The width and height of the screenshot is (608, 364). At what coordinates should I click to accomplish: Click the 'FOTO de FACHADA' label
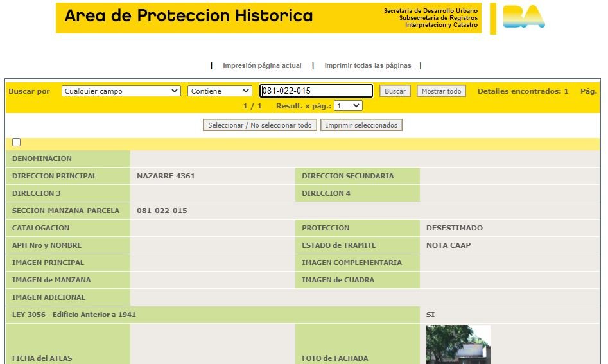[x=335, y=358]
